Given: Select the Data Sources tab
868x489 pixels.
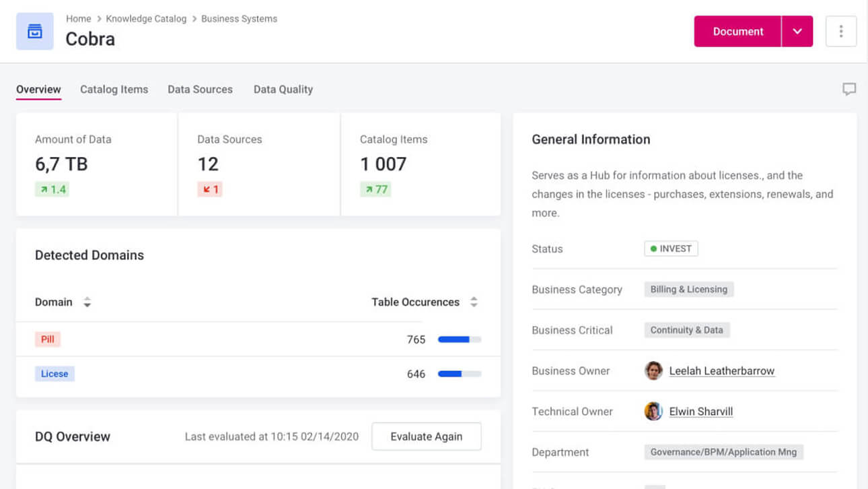Looking at the screenshot, I should [x=200, y=89].
